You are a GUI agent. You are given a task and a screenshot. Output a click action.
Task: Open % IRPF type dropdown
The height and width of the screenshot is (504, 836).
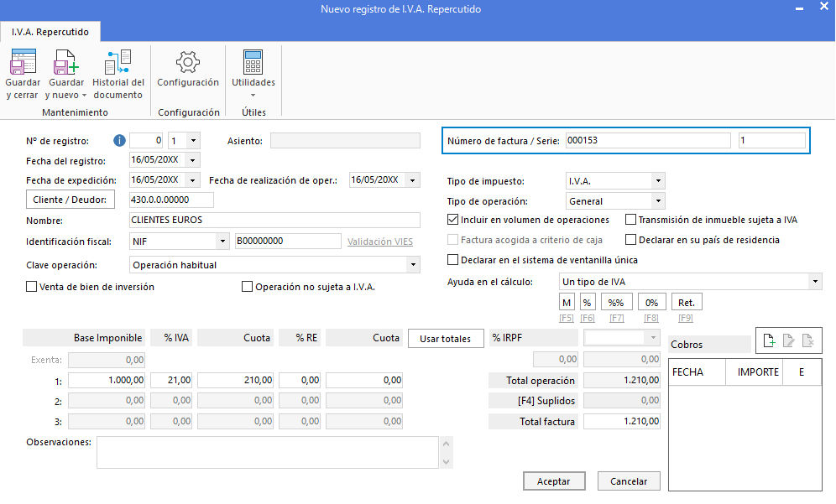point(653,338)
